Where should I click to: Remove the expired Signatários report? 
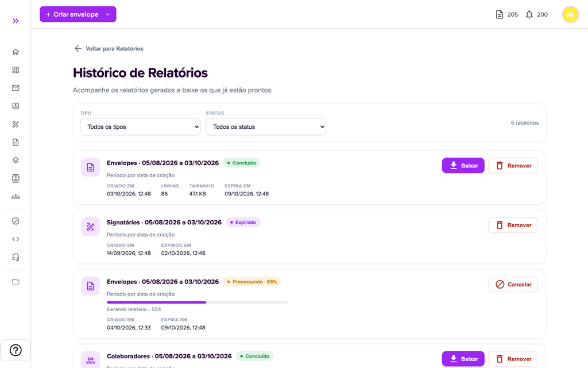click(x=513, y=225)
